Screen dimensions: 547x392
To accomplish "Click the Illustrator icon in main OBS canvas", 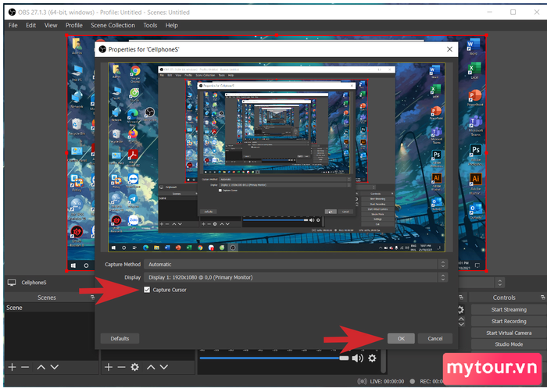I will [x=475, y=183].
